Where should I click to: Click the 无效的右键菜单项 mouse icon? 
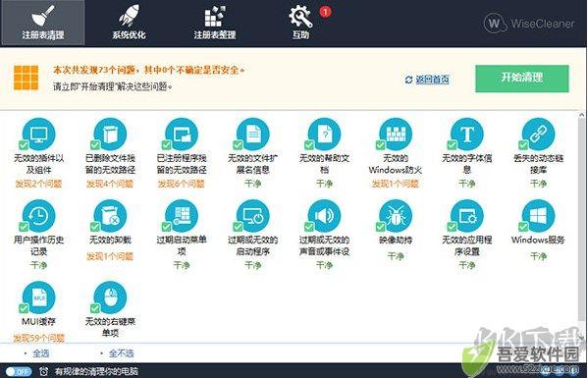click(x=110, y=297)
